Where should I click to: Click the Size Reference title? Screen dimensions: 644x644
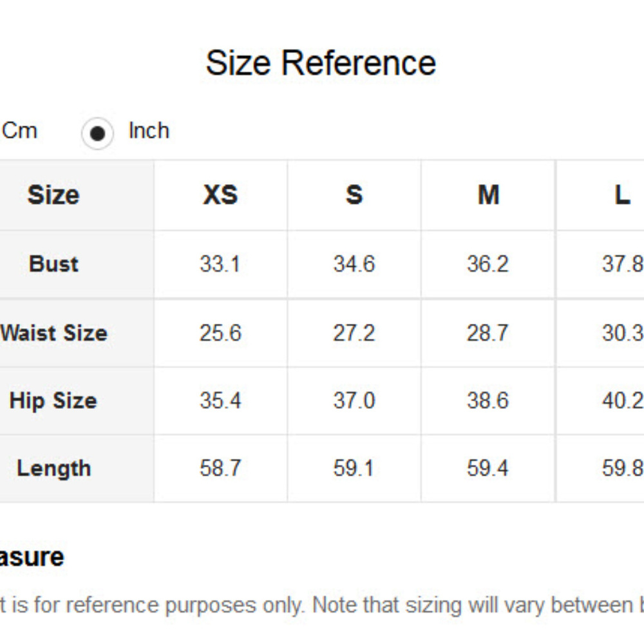pyautogui.click(x=321, y=63)
